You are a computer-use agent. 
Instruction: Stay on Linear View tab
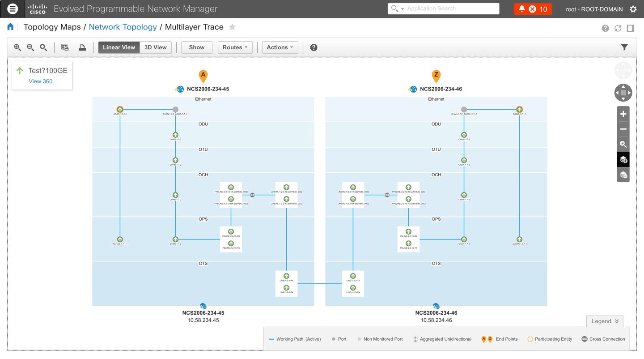tap(119, 47)
